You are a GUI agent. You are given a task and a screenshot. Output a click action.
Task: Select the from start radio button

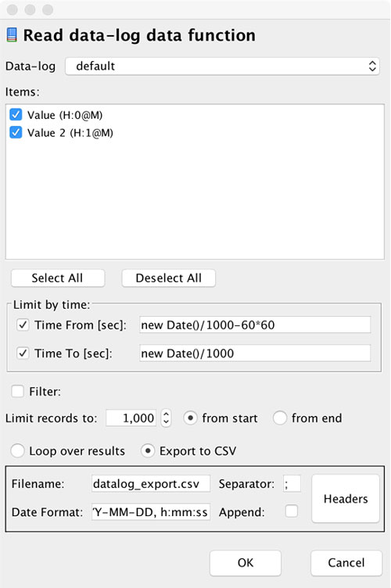[x=191, y=418]
